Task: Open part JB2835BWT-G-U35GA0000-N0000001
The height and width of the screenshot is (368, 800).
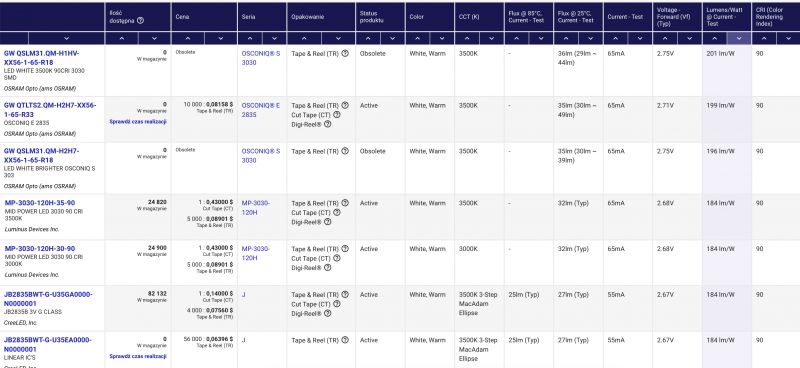Action: click(x=48, y=299)
